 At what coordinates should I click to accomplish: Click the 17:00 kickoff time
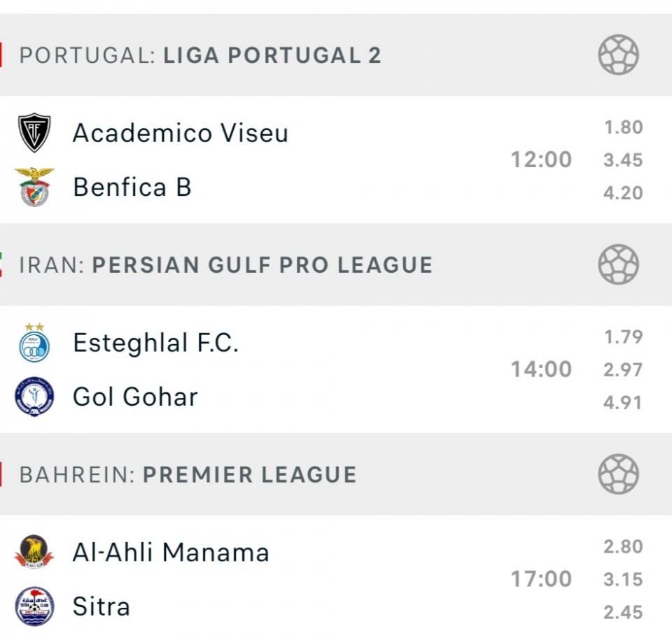(x=541, y=579)
